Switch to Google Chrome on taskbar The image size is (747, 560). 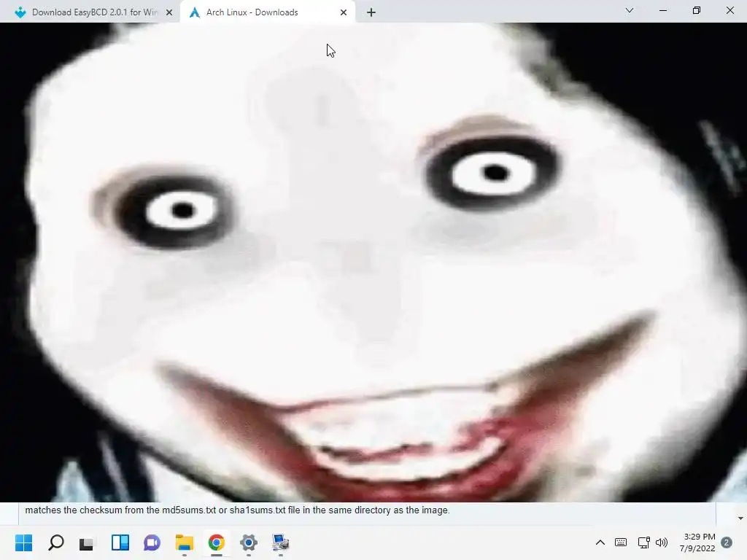[x=216, y=542]
